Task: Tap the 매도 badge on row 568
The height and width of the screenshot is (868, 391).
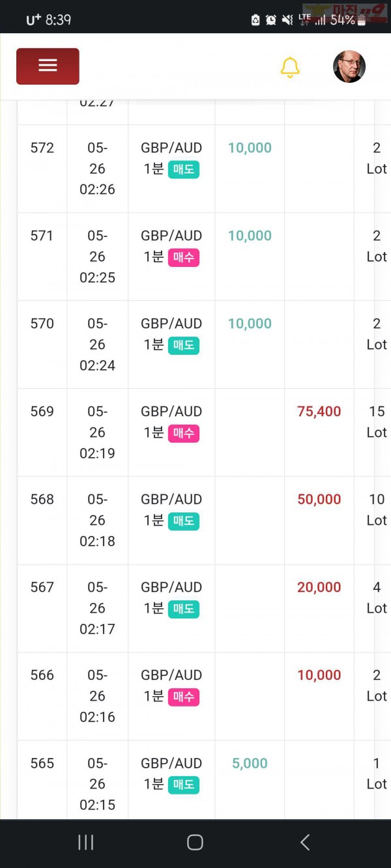Action: pyautogui.click(x=184, y=521)
